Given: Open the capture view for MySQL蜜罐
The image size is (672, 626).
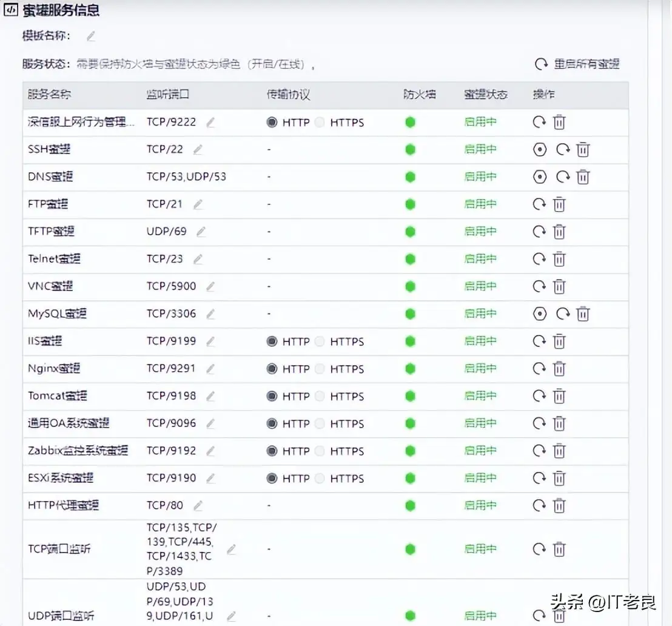Looking at the screenshot, I should (x=540, y=314).
